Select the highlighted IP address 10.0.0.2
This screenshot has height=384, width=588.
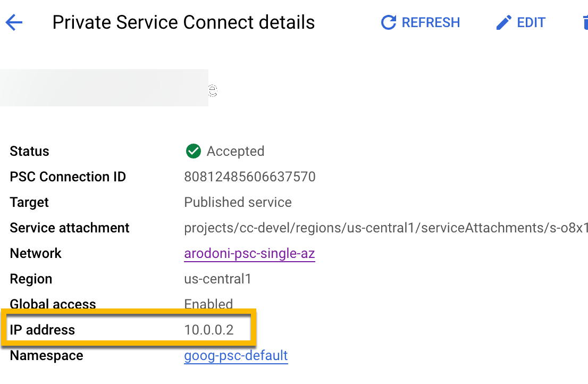(x=208, y=329)
